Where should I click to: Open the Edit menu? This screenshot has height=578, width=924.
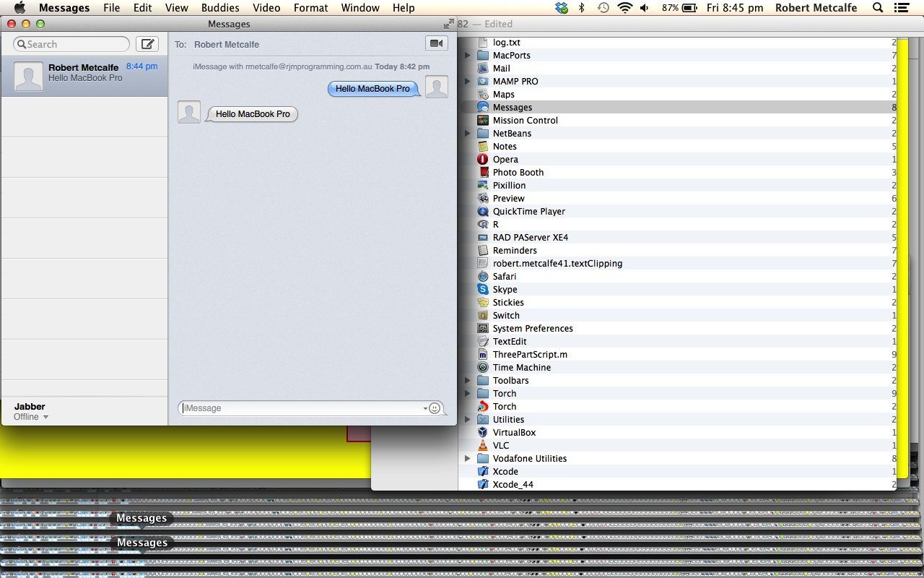point(142,8)
